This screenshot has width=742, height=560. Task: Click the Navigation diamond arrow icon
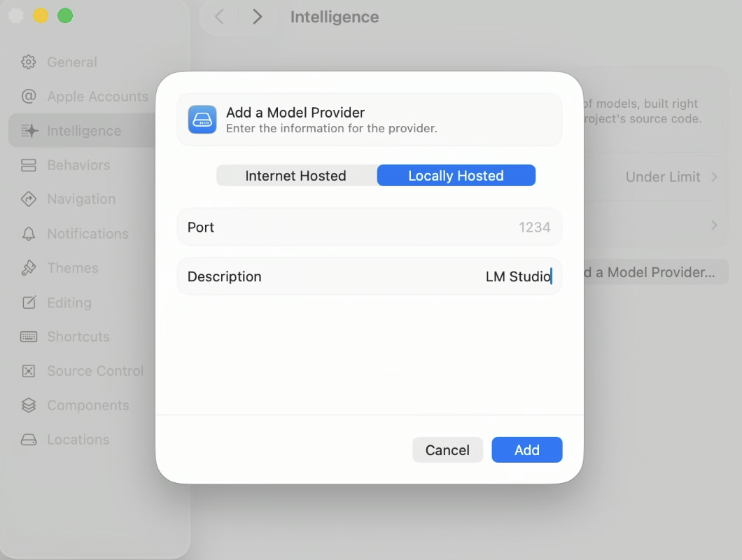coord(29,199)
